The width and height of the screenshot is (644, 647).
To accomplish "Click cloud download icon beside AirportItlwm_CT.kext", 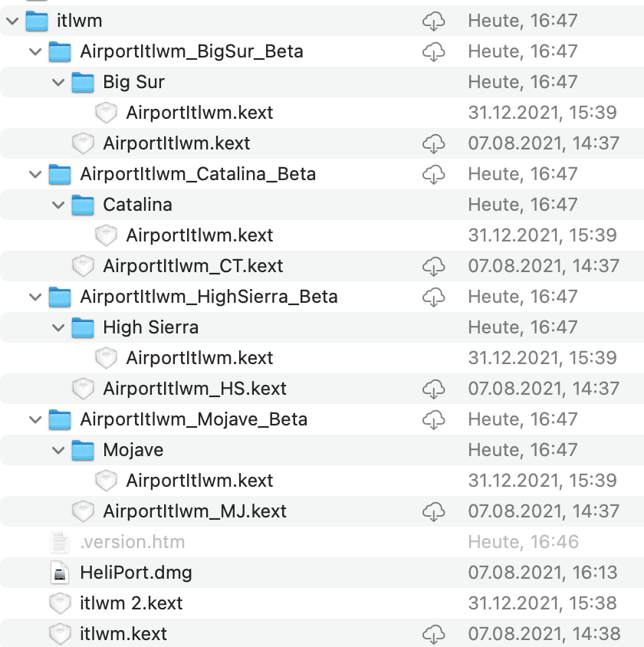I will click(x=434, y=266).
